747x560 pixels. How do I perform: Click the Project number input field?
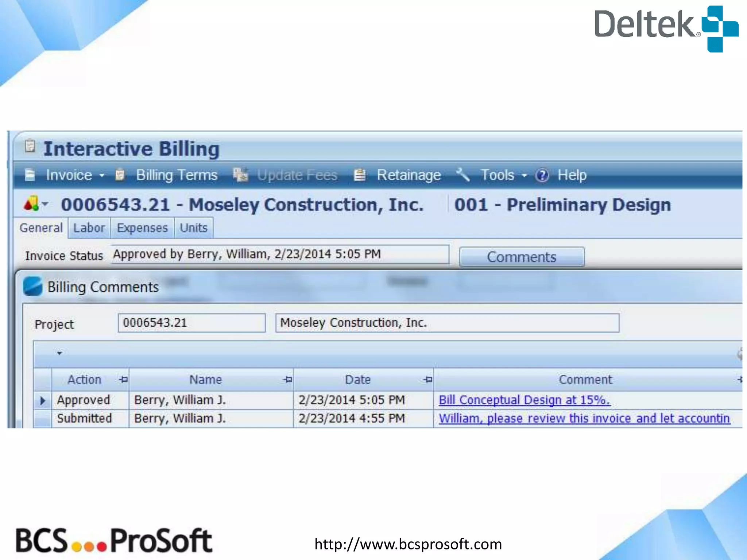pyautogui.click(x=191, y=323)
